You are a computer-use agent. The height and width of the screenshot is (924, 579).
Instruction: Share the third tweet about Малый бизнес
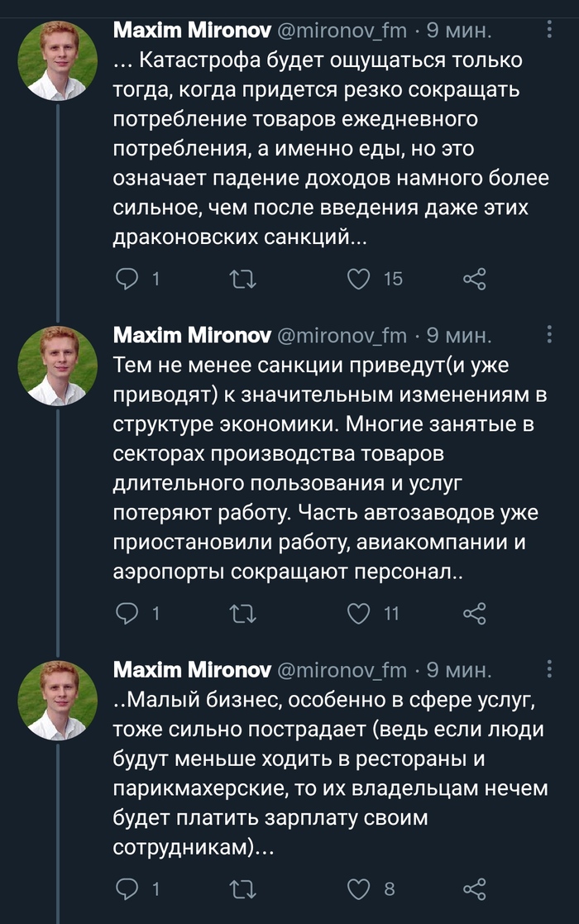(475, 889)
